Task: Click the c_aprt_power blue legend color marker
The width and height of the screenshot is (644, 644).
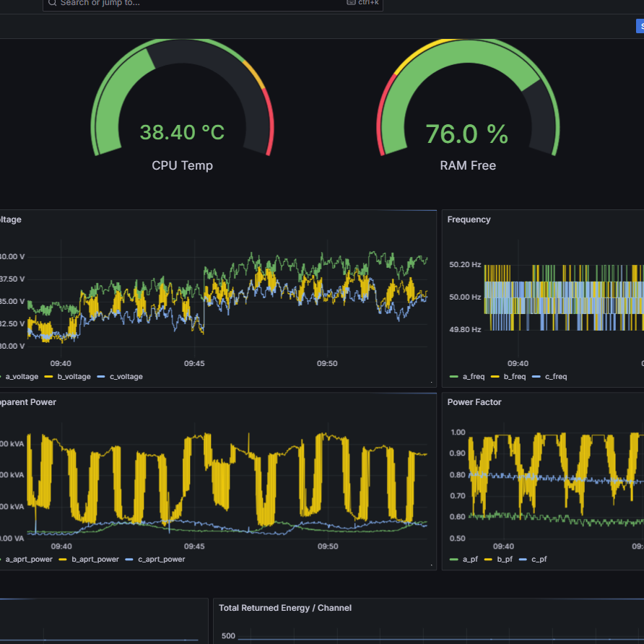Action: [x=129, y=560]
